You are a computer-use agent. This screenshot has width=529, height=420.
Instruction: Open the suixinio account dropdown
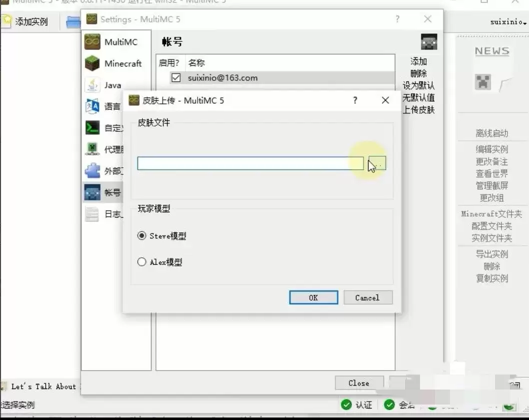pos(508,22)
